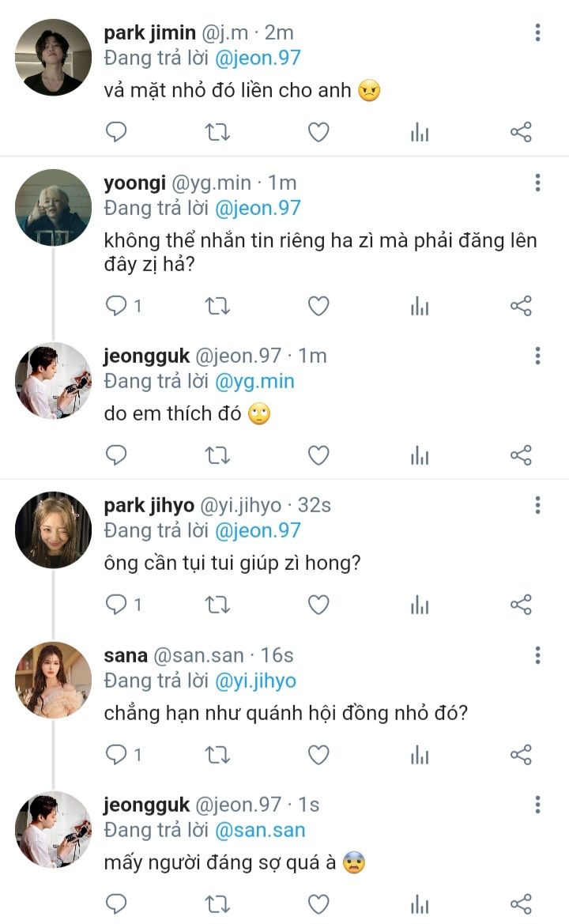Screen dimensions: 569x924
Task: Reply to park jihyo's tweet
Action: tap(116, 605)
